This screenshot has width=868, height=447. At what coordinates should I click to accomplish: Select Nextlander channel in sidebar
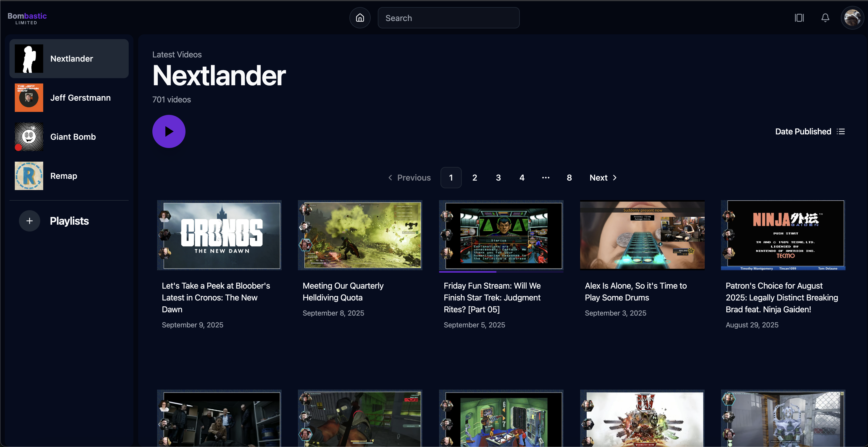coord(69,59)
